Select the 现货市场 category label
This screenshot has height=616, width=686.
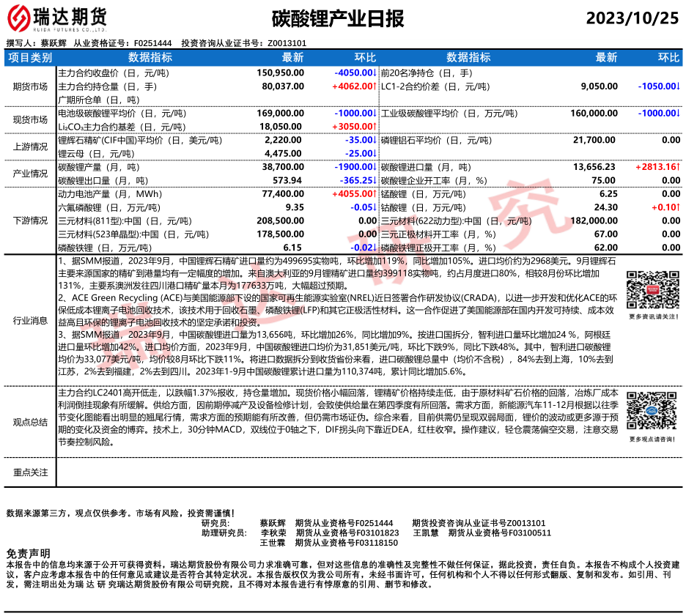click(x=30, y=119)
